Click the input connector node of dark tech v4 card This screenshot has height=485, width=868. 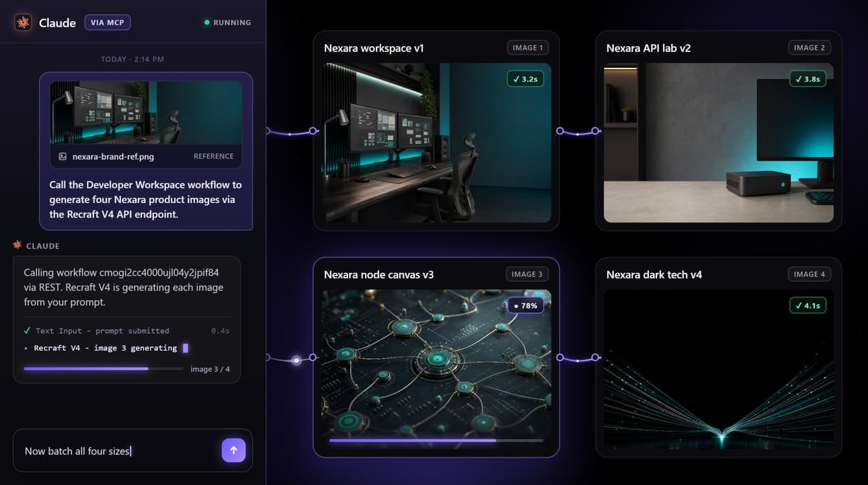pyautogui.click(x=596, y=357)
